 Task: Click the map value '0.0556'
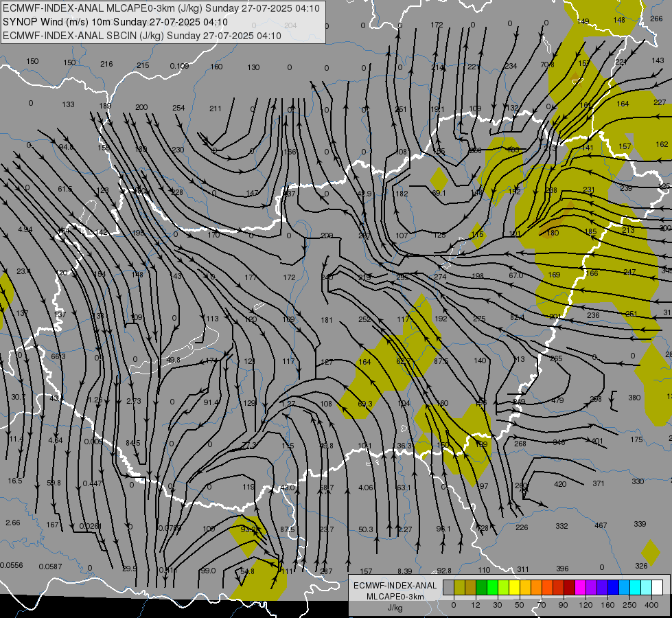point(12,565)
